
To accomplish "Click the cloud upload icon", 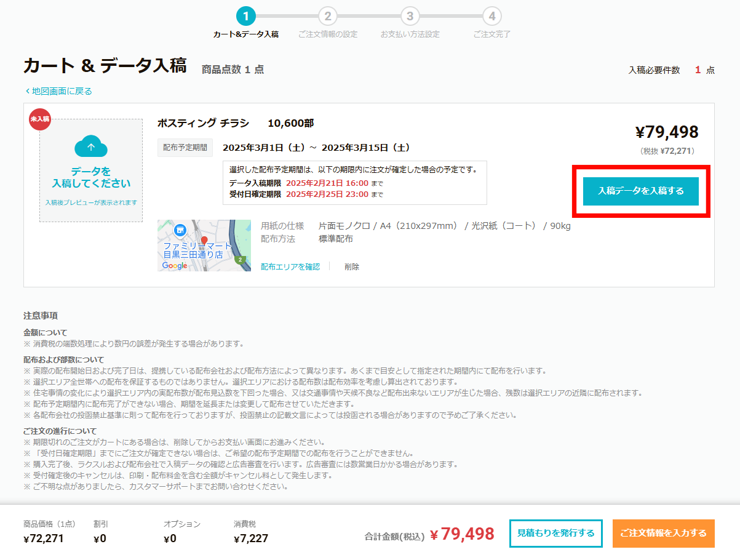I will tap(91, 147).
